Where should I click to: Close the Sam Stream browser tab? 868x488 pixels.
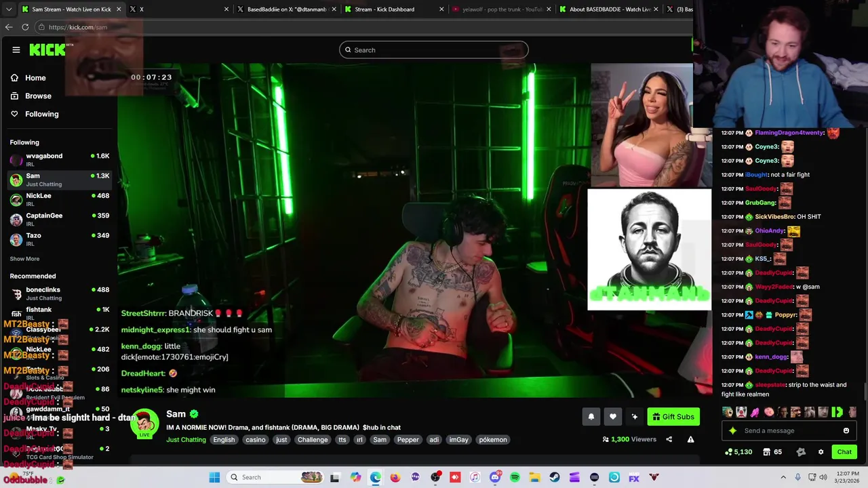tap(119, 9)
